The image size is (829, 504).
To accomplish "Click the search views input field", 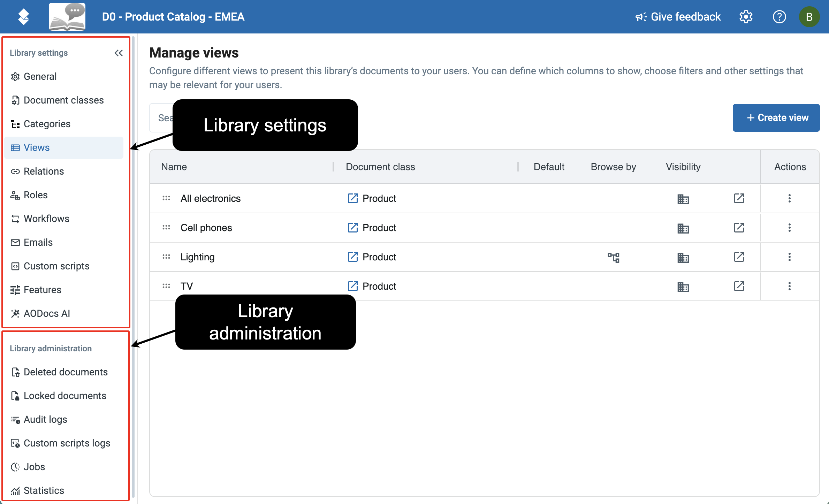I will pyautogui.click(x=161, y=118).
